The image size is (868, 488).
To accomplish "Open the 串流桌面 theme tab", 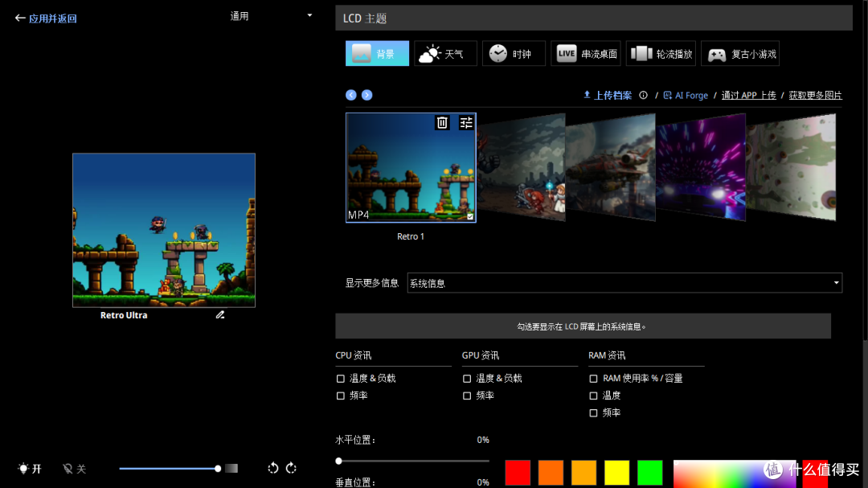I will [586, 54].
